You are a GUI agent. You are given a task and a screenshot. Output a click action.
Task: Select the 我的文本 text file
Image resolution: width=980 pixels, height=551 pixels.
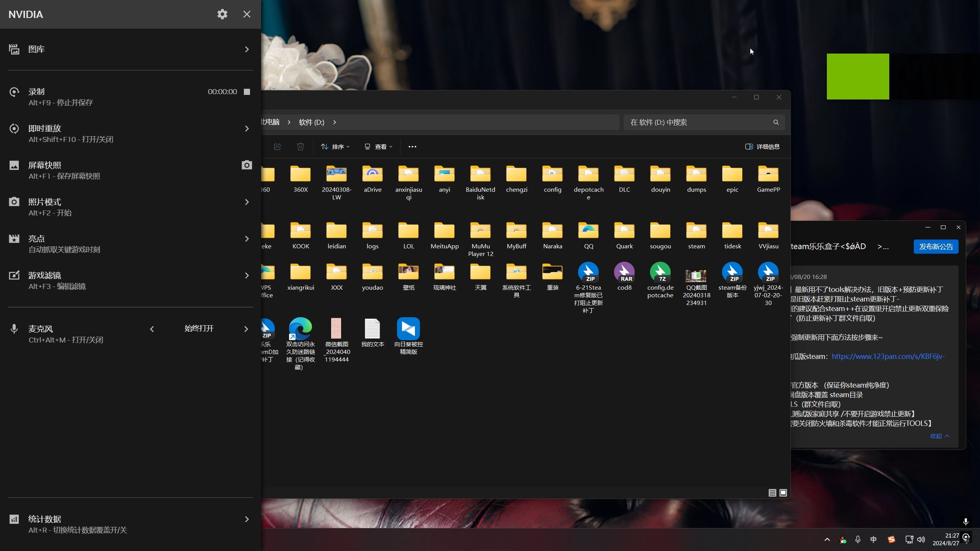[372, 333]
